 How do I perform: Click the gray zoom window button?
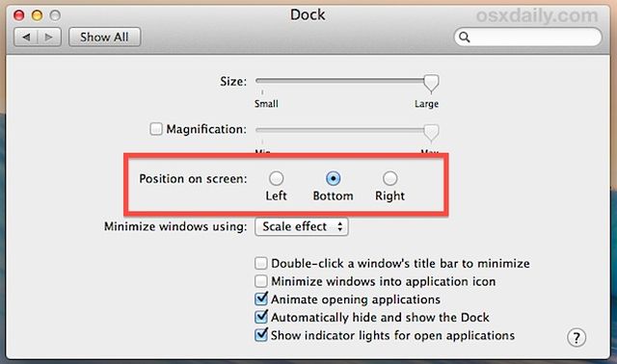55,15
